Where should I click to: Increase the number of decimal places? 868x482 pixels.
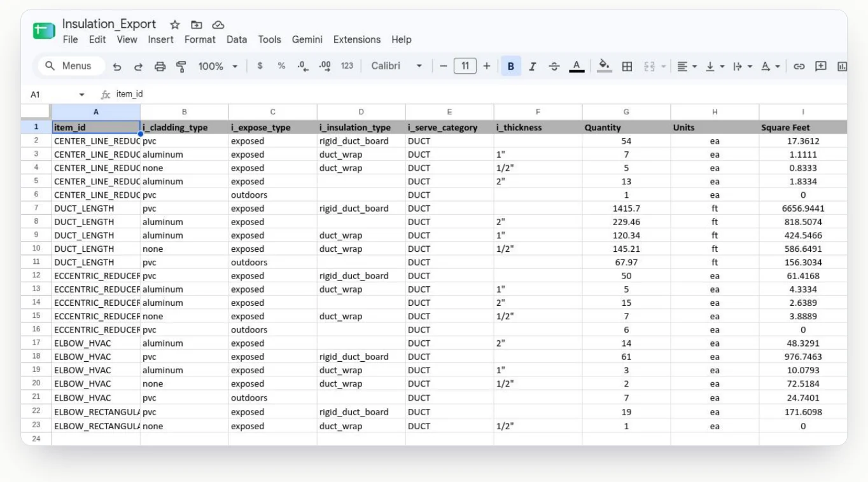pos(325,66)
